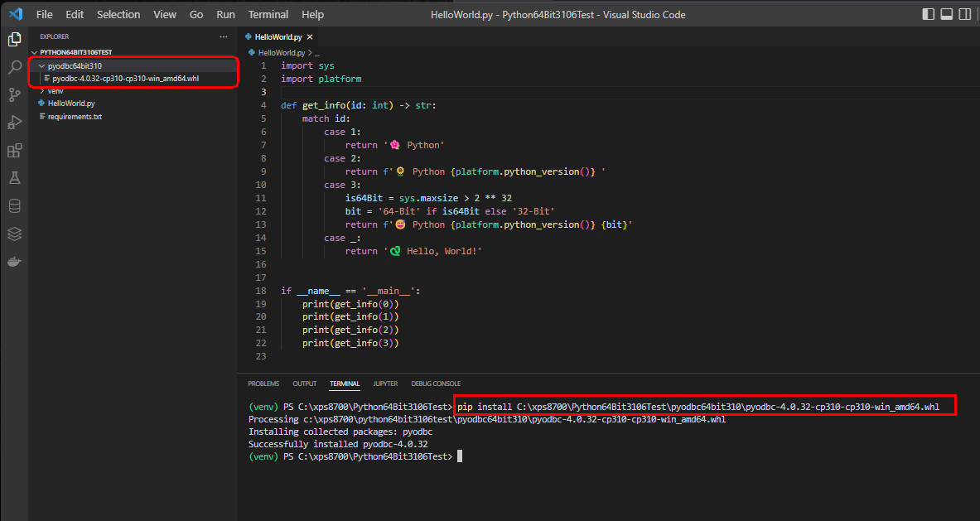Image resolution: width=980 pixels, height=521 pixels.
Task: Click the 'case _:' code line
Action: click(x=342, y=238)
